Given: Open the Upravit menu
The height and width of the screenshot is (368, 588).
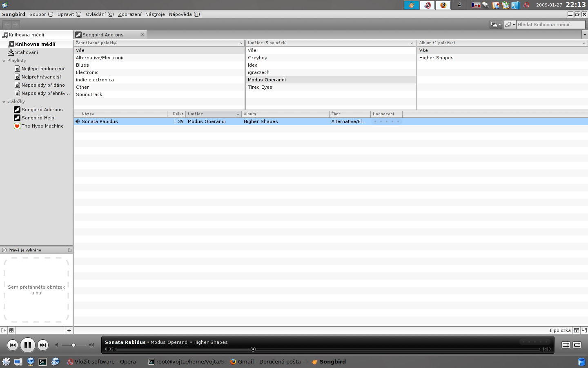Looking at the screenshot, I should click(69, 14).
